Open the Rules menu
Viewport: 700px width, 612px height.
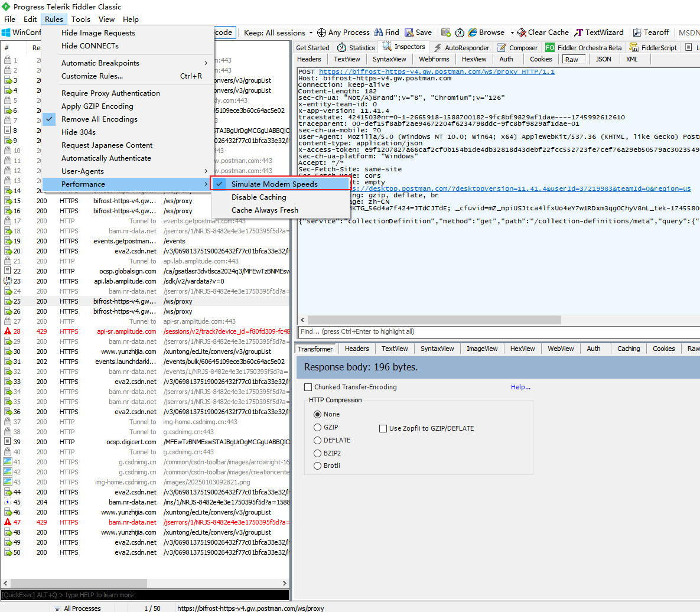[x=54, y=19]
